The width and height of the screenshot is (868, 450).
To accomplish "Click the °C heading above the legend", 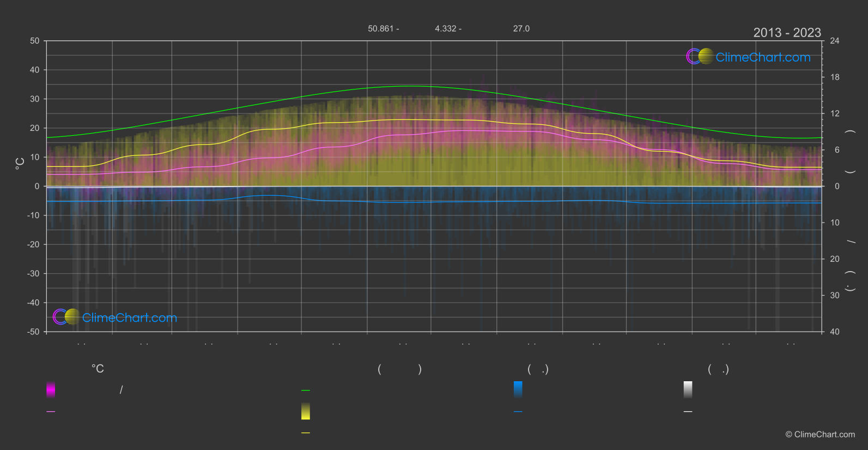I will pos(98,369).
